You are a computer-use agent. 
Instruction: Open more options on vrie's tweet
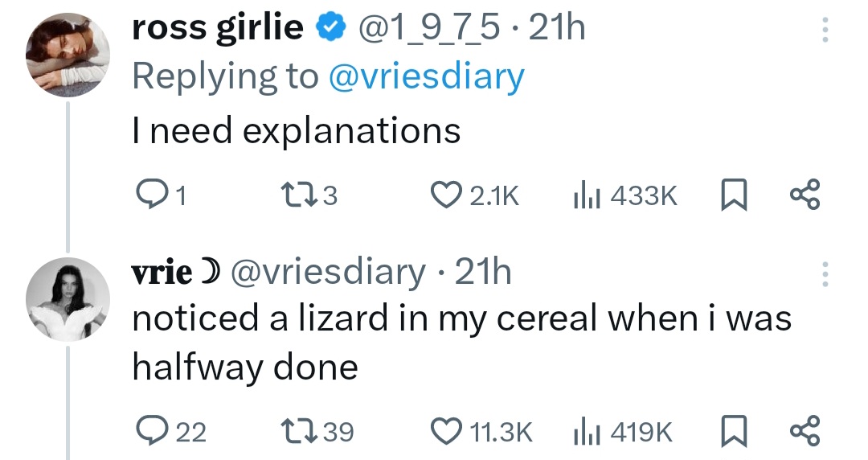(822, 274)
